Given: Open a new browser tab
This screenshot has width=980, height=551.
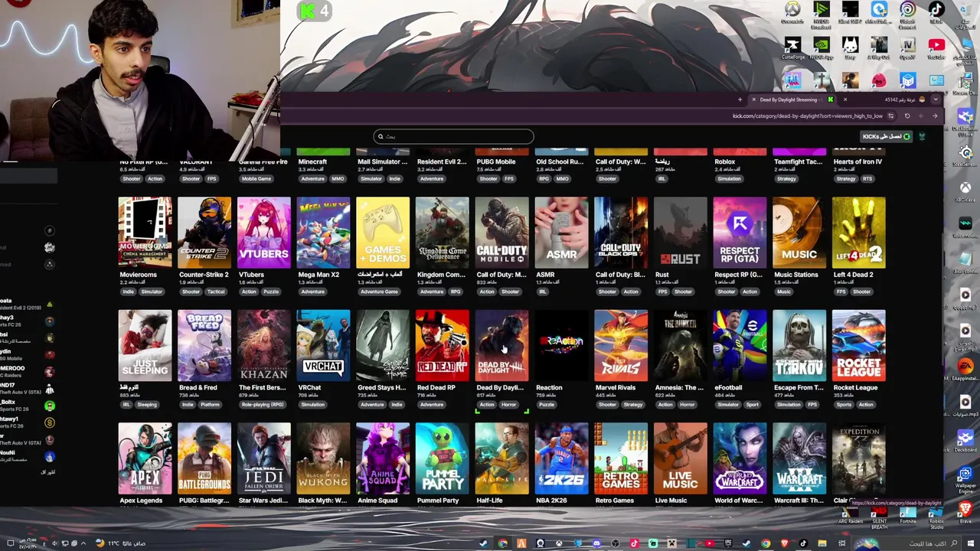Looking at the screenshot, I should click(740, 99).
